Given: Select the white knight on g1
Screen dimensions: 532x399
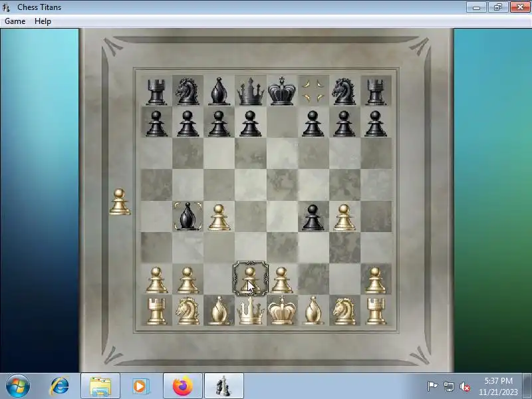Looking at the screenshot, I should (x=344, y=311).
